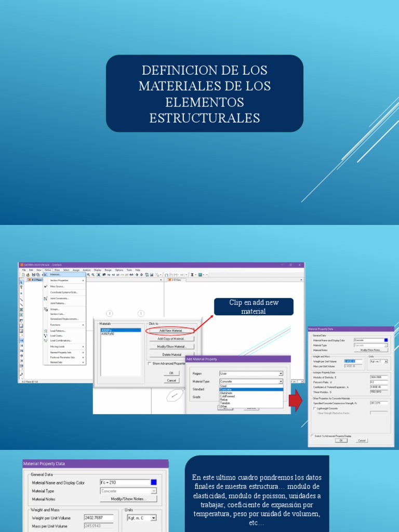
Task: Open Analyze menu in menu bar
Action: click(87, 270)
